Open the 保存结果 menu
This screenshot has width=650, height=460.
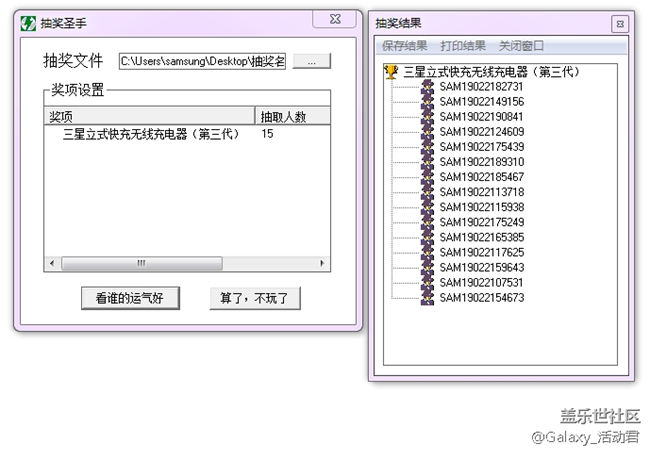tap(404, 46)
